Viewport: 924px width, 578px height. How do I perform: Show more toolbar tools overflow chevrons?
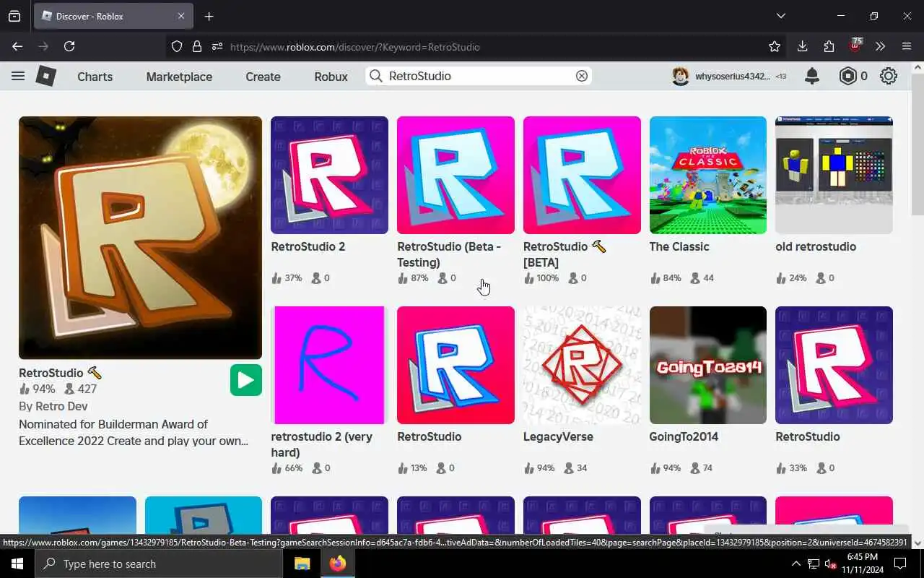[x=880, y=46]
